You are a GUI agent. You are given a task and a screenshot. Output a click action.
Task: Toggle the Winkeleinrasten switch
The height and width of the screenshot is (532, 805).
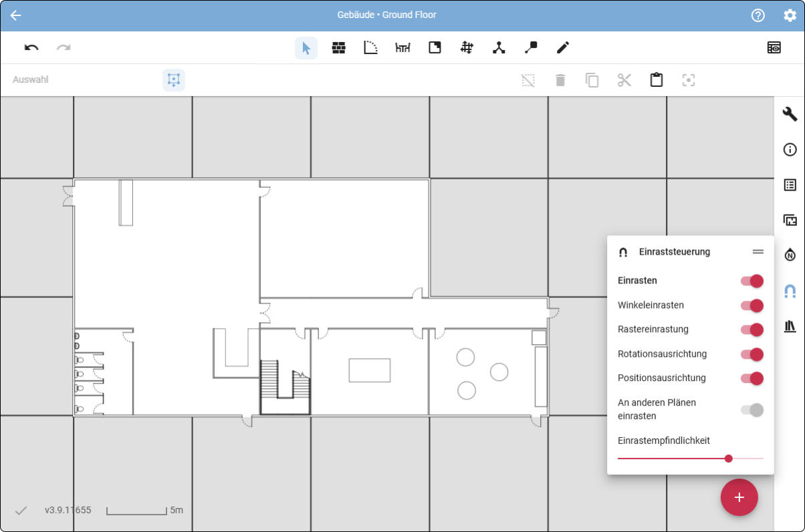752,305
